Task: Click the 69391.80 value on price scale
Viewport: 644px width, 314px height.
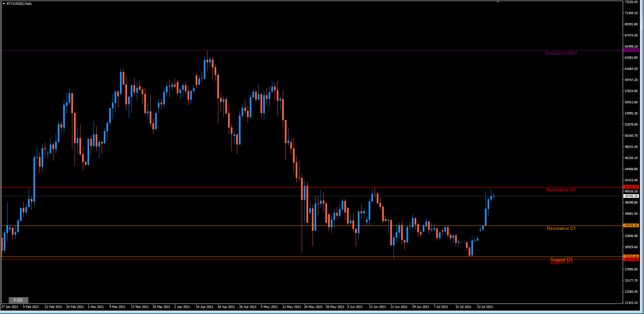Action: point(631,24)
